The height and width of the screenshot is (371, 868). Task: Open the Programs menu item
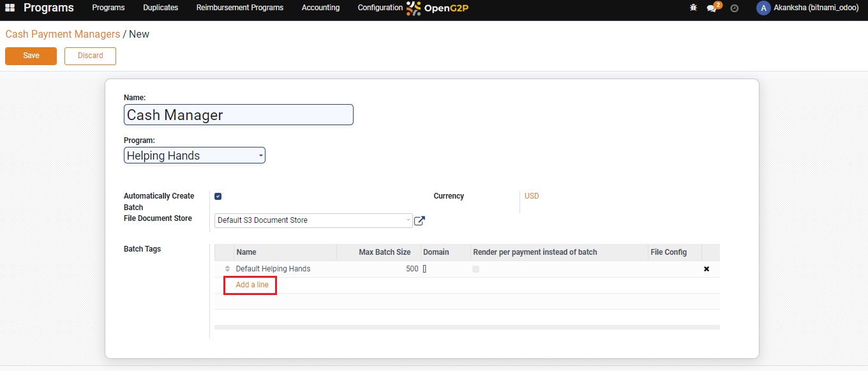pos(108,8)
